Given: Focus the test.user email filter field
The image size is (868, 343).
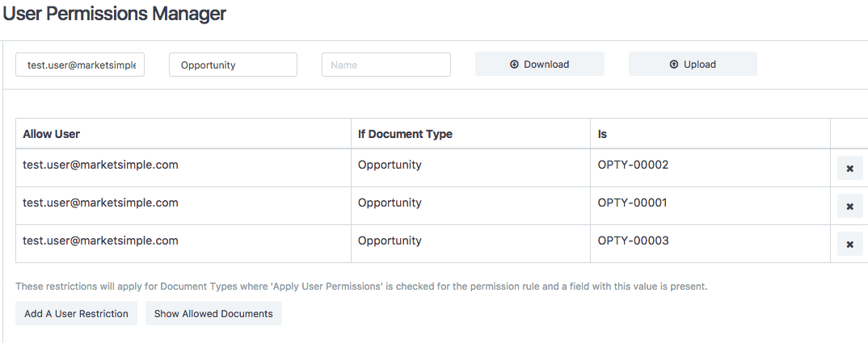Looking at the screenshot, I should 80,65.
